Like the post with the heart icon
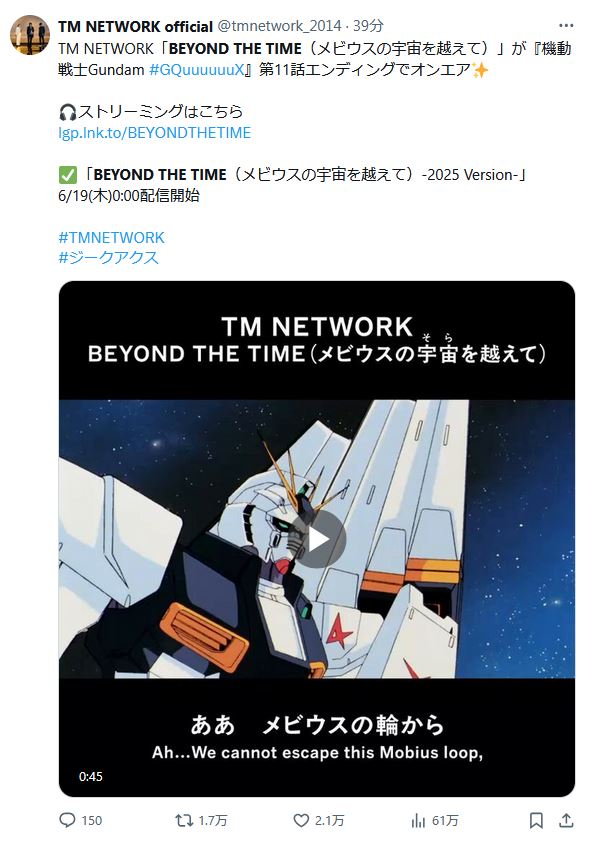 pos(301,820)
